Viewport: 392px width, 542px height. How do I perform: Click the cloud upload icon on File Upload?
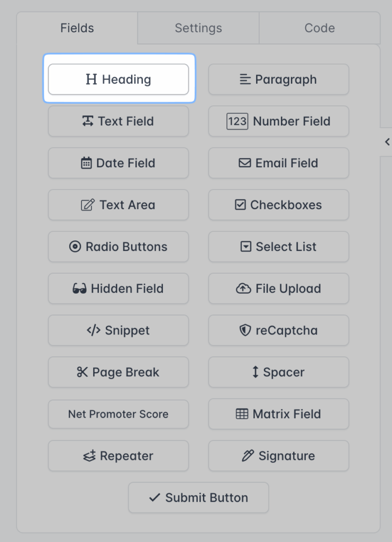243,288
